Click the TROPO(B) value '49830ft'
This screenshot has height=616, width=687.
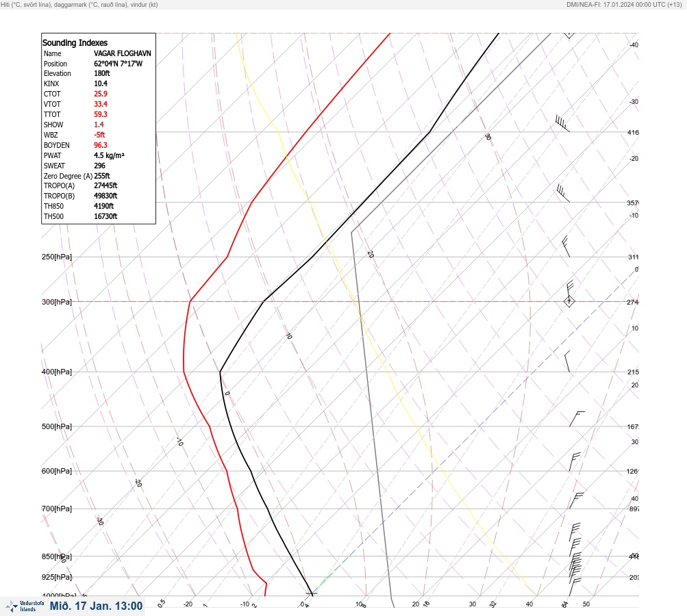pyautogui.click(x=105, y=196)
